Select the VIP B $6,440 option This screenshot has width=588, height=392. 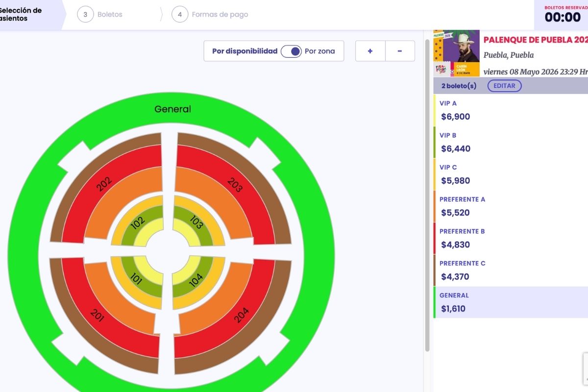click(x=510, y=142)
